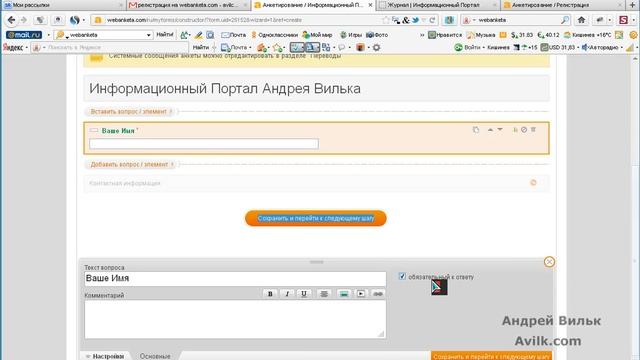Move 'Ваше Имя' question down
The height and width of the screenshot is (360, 640).
[500, 130]
